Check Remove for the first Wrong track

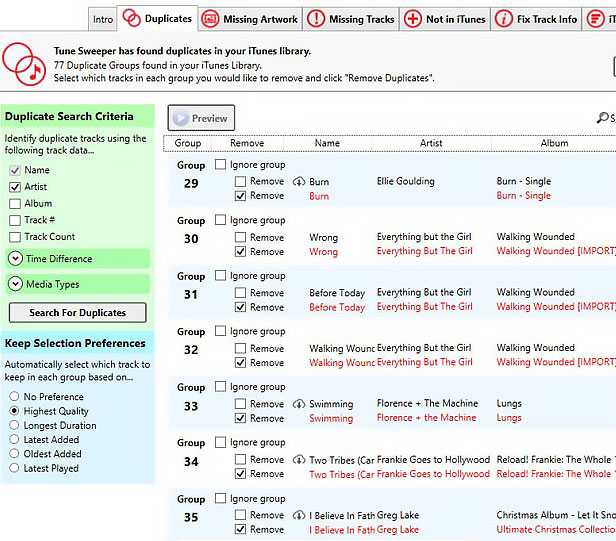point(240,237)
